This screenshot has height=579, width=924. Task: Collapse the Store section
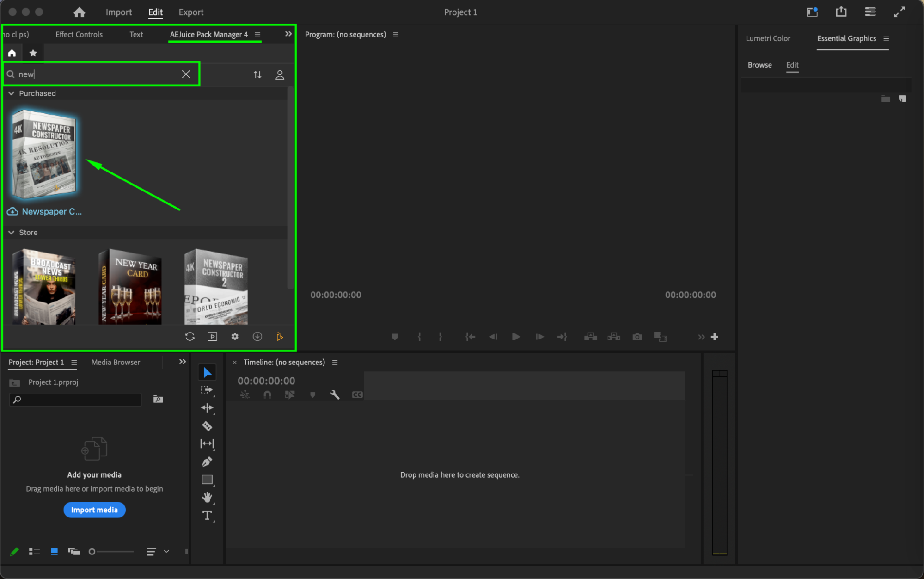[x=11, y=233]
